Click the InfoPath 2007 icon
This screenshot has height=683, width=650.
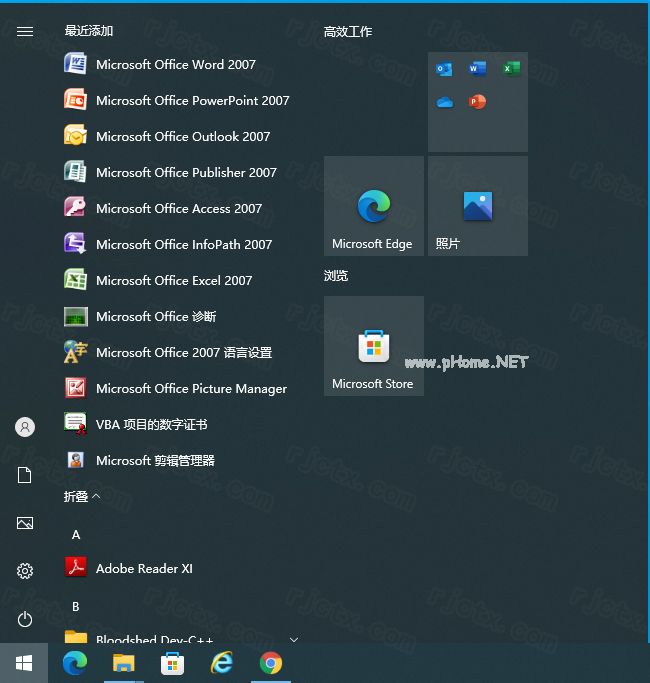tap(75, 244)
